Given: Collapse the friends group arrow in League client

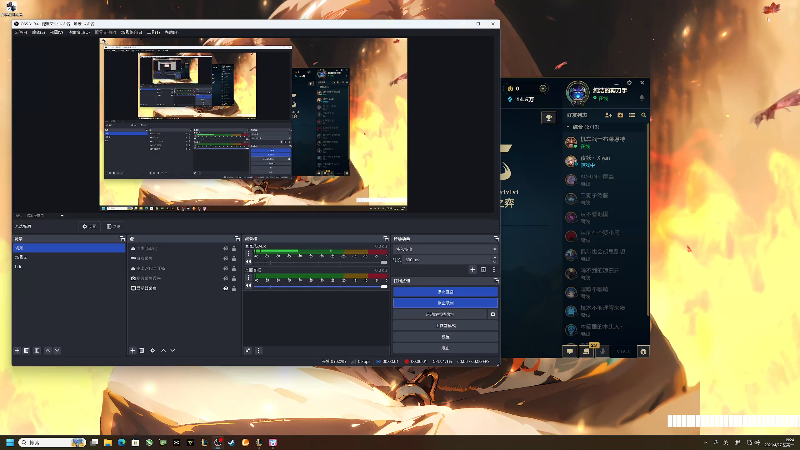Looking at the screenshot, I should pyautogui.click(x=568, y=127).
